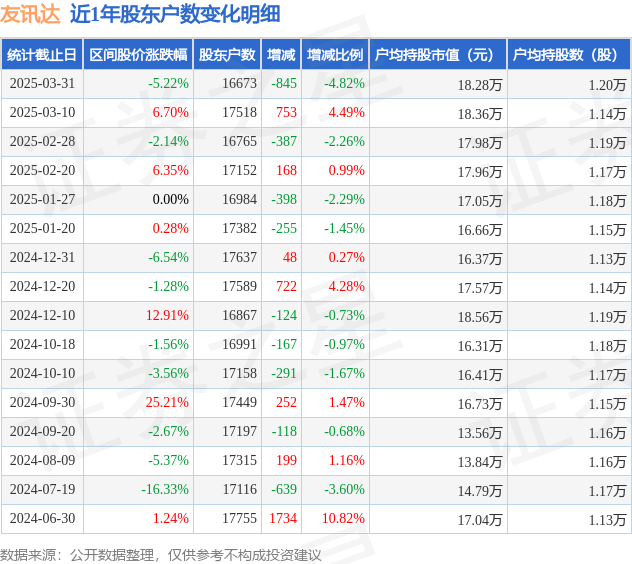Click the -4.82% change ratio

(345, 83)
